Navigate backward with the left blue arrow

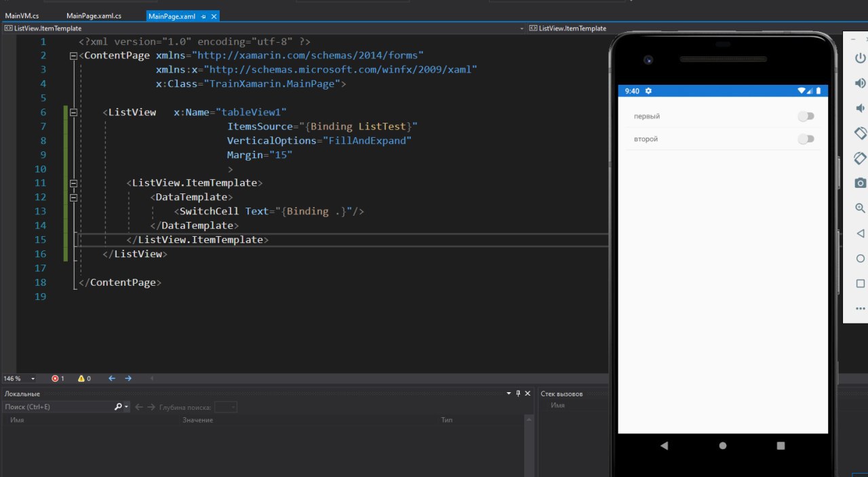click(112, 379)
